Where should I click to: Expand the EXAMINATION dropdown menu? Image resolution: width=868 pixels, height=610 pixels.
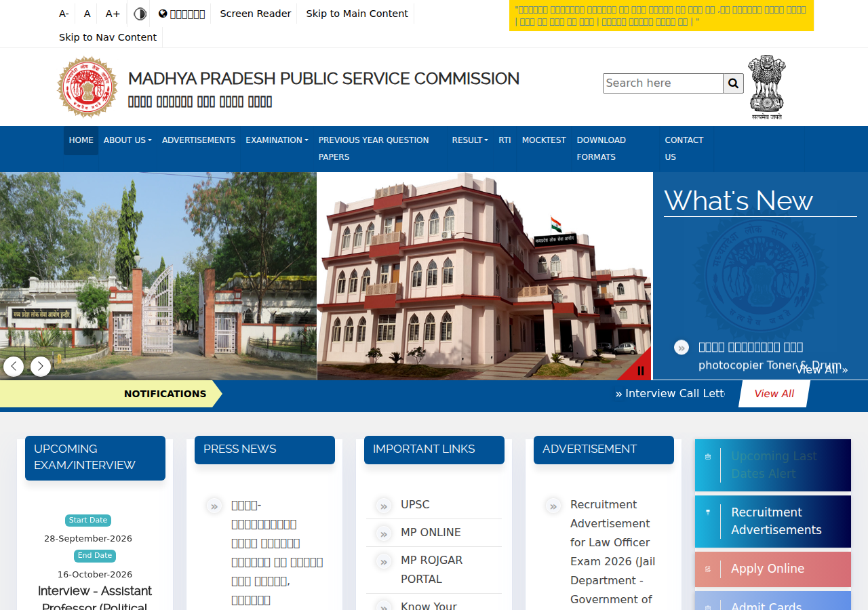pos(277,140)
